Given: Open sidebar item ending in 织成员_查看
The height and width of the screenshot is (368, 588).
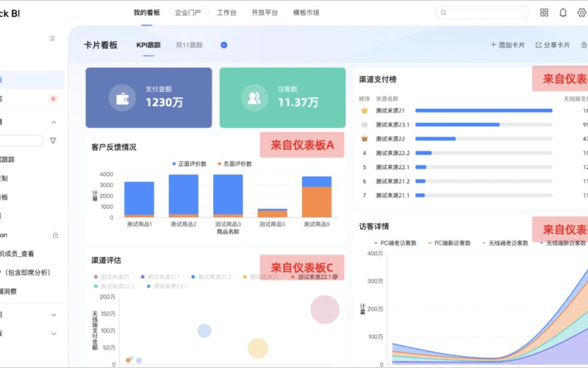Looking at the screenshot, I should 16,254.
